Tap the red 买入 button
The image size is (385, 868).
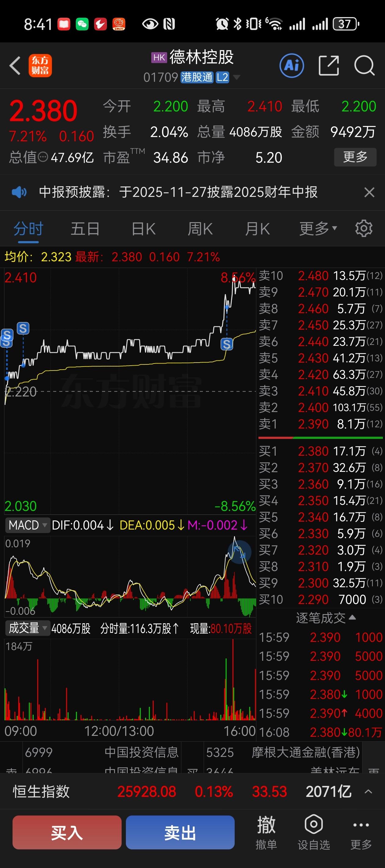pyautogui.click(x=67, y=832)
